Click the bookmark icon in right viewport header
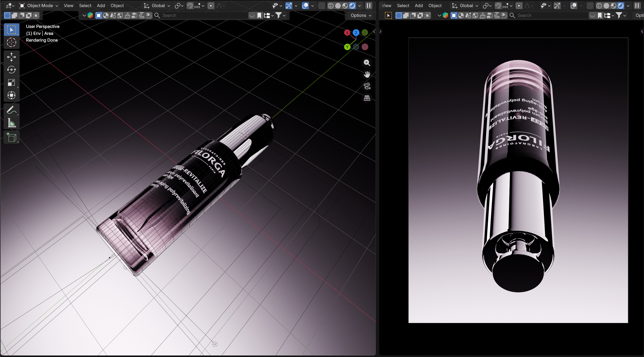The image size is (644, 357). click(x=600, y=15)
